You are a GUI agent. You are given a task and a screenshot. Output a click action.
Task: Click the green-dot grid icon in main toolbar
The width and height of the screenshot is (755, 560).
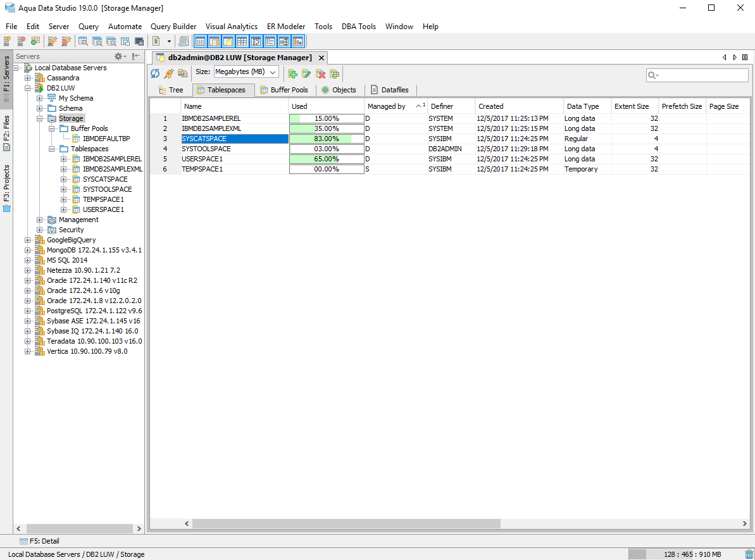pos(35,41)
